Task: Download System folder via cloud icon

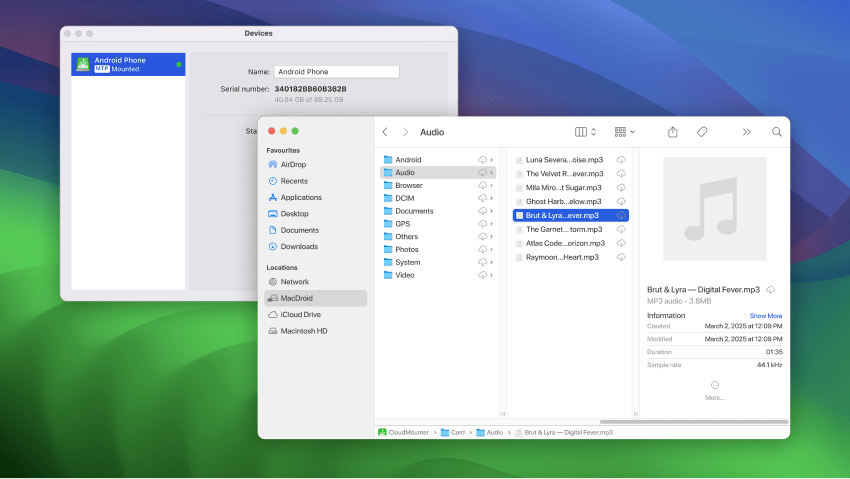Action: tap(482, 262)
